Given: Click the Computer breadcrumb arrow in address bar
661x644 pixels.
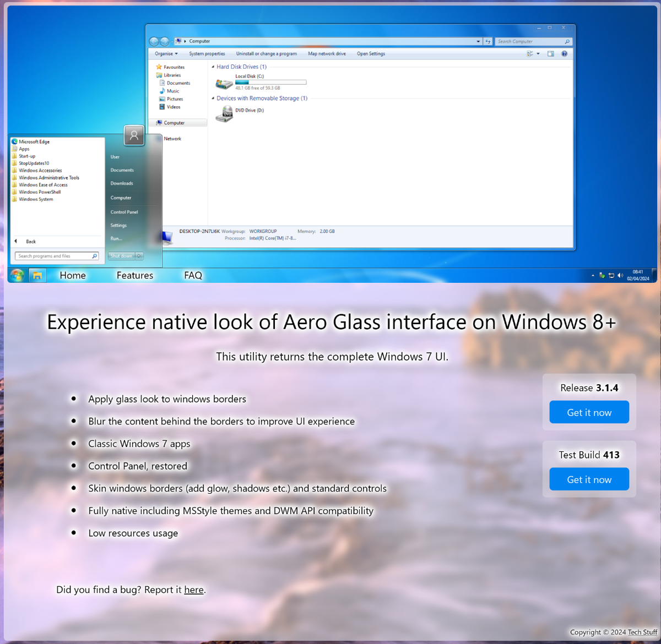Looking at the screenshot, I should pyautogui.click(x=185, y=41).
